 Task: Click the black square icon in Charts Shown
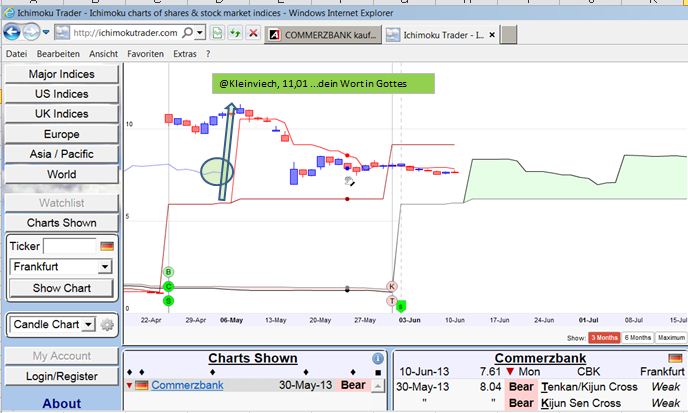(378, 373)
